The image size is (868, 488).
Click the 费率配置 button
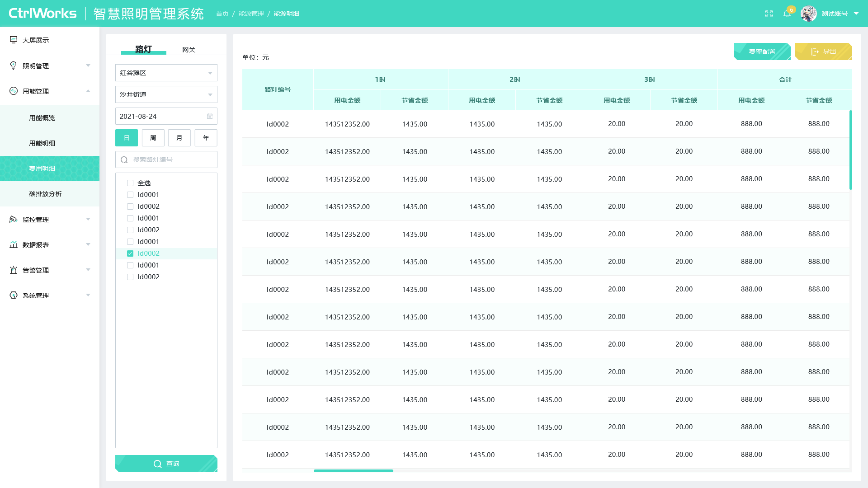[x=762, y=52]
